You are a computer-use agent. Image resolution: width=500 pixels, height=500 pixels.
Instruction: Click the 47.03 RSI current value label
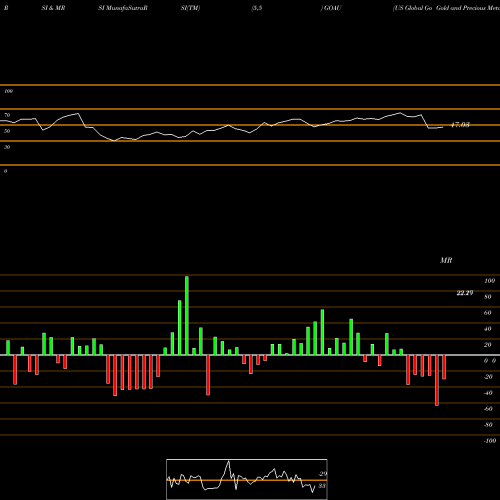pos(460,125)
